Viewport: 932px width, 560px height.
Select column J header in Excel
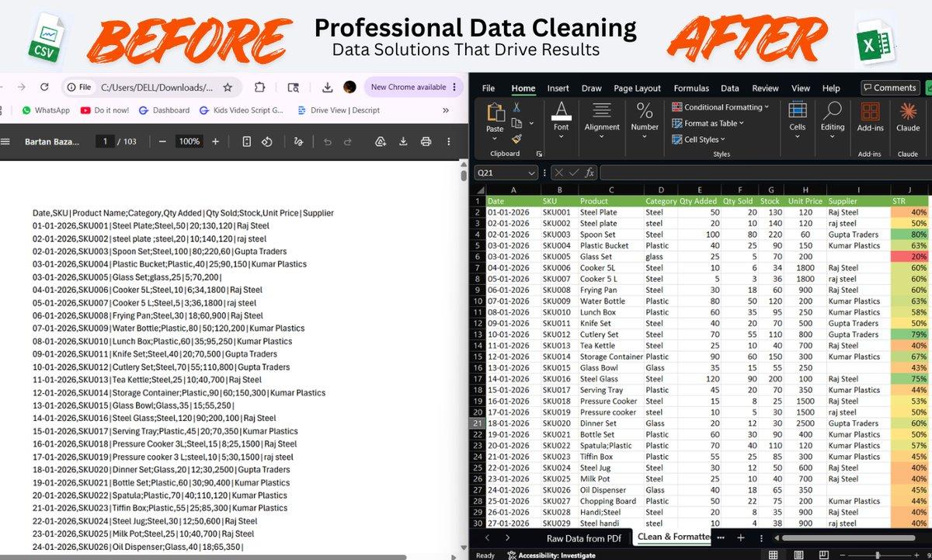pos(909,190)
